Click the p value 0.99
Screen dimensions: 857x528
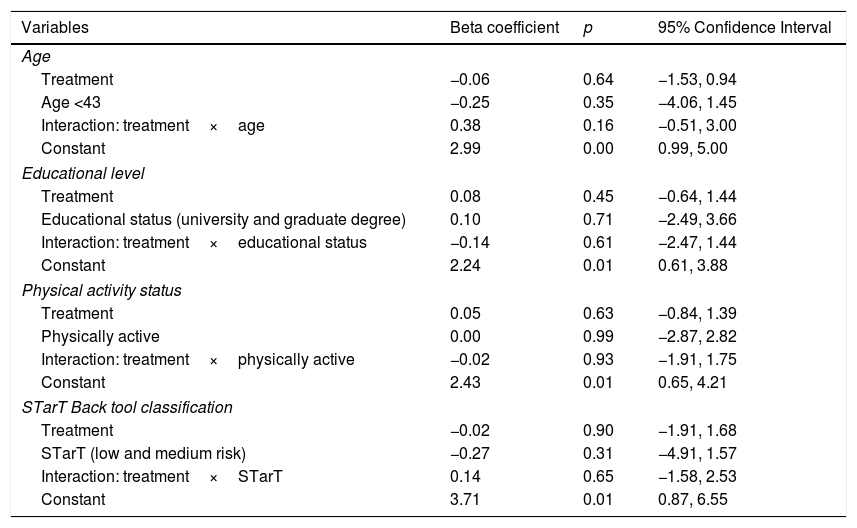[x=596, y=337]
